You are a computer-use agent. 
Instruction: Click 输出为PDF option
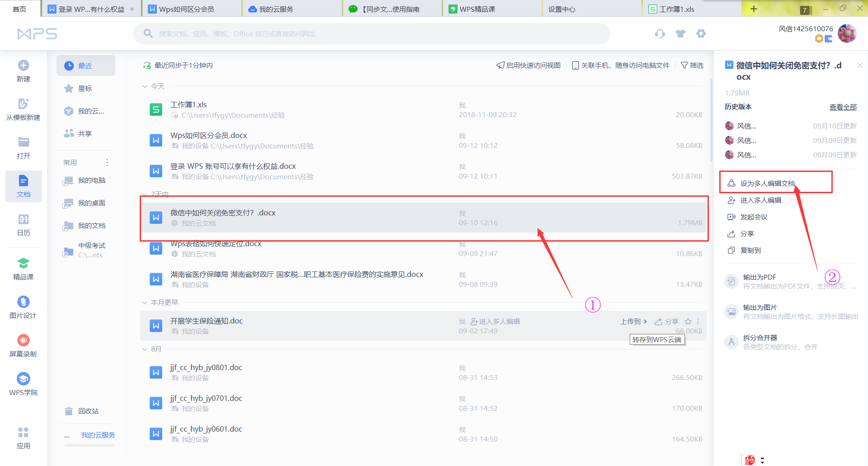tap(791, 281)
